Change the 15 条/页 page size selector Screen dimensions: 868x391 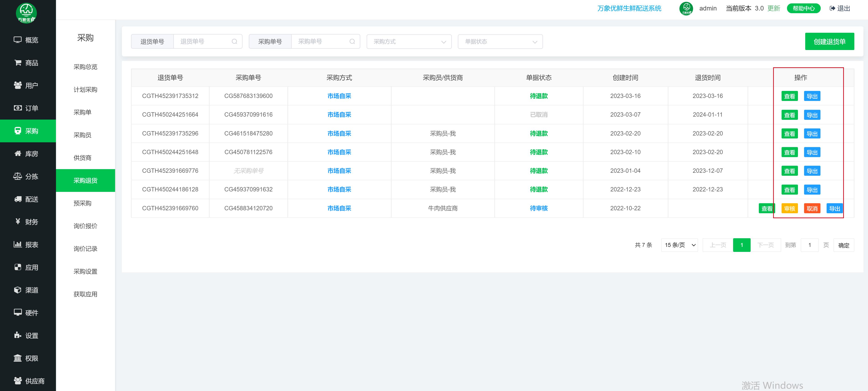click(x=679, y=245)
